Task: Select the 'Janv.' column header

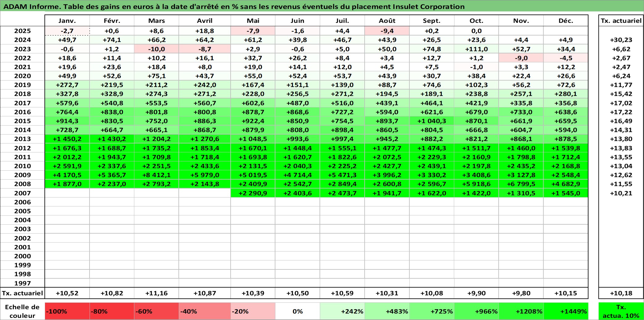Action: (67, 21)
